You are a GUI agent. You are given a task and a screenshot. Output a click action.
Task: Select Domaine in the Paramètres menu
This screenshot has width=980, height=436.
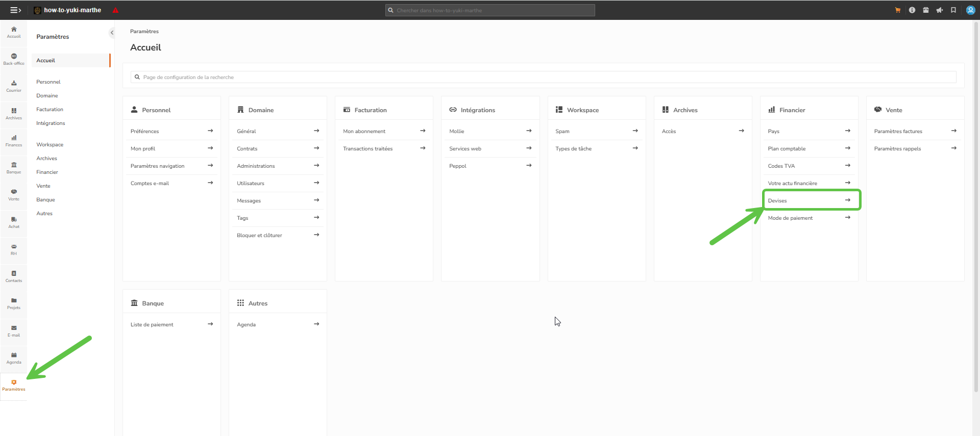pos(47,95)
